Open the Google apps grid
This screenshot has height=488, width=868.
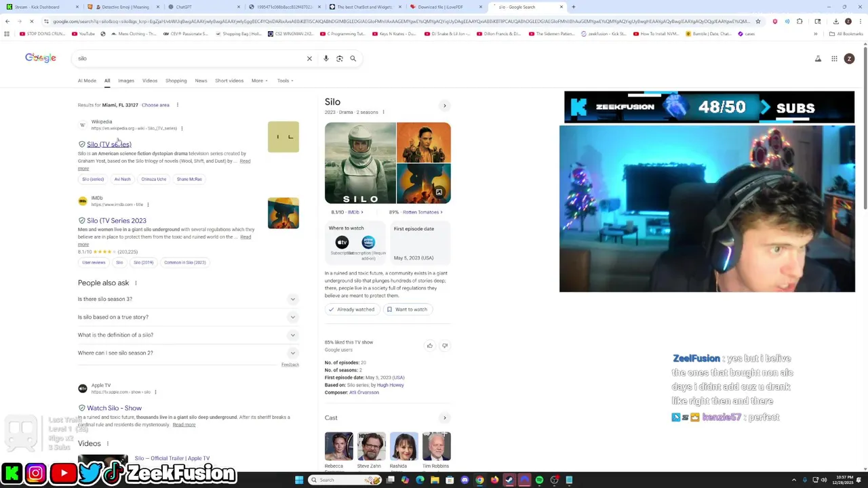click(834, 58)
